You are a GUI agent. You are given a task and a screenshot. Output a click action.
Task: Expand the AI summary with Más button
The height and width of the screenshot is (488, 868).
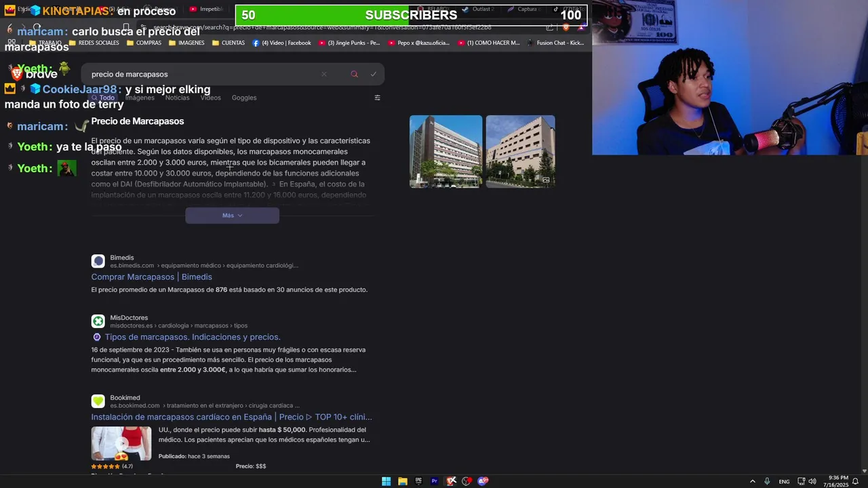tap(232, 216)
